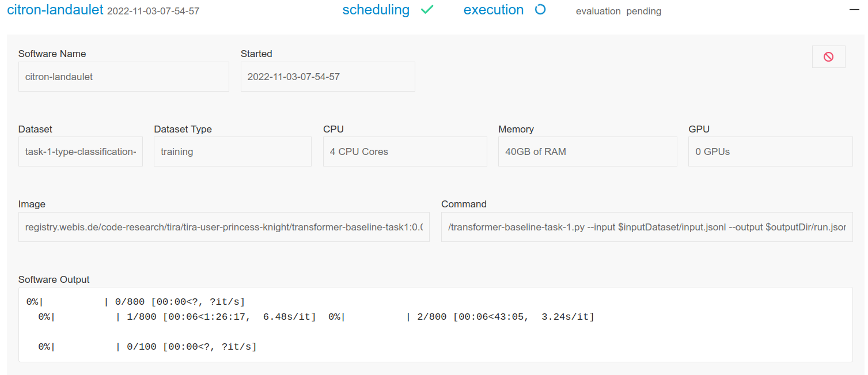Click the Image registry path field
The height and width of the screenshot is (375, 868).
tap(224, 227)
